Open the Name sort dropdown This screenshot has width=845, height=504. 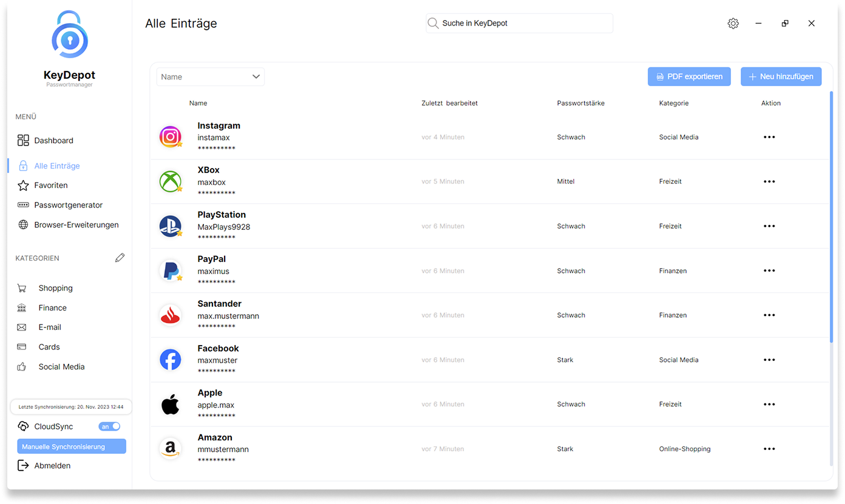pyautogui.click(x=210, y=77)
